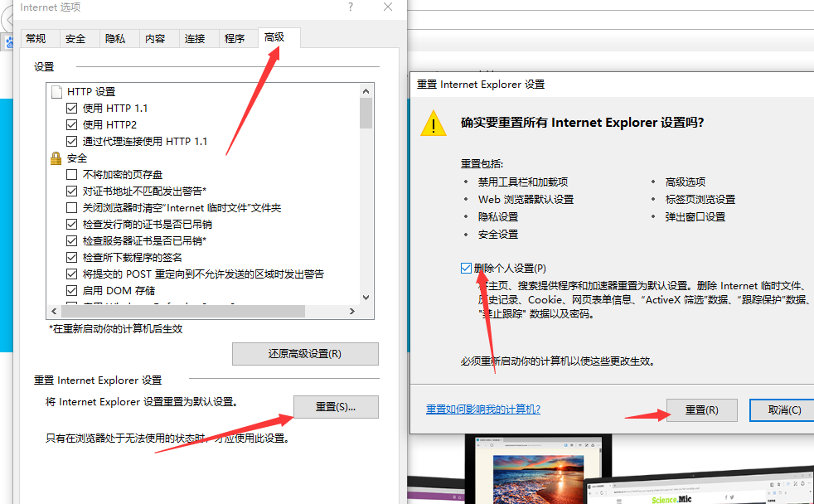
Task: Toggle 检查服务器证书是否已吊销 checkbox
Action: 71,241
